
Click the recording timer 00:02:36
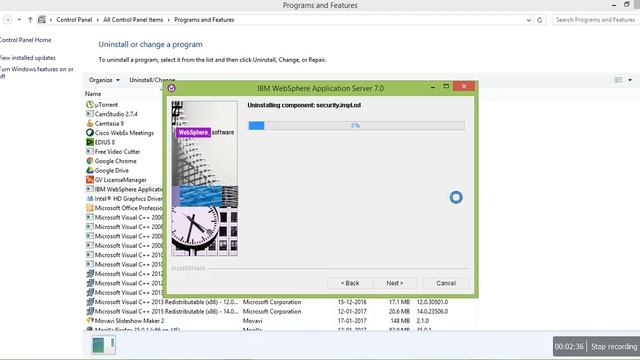(569, 347)
